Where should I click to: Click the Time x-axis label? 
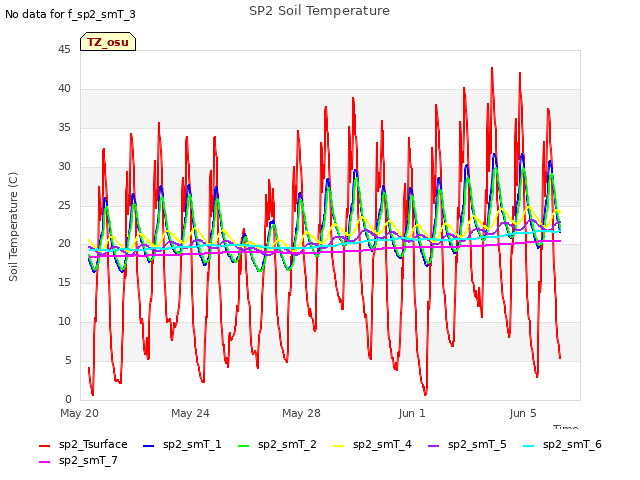[565, 427]
